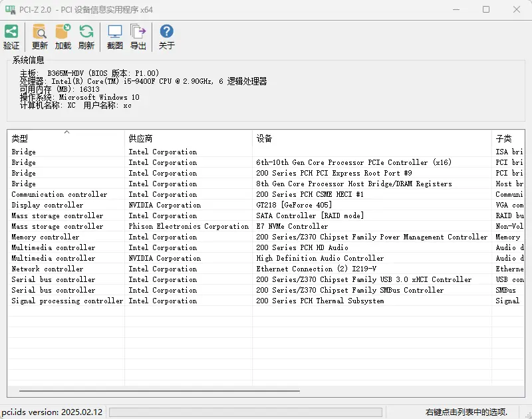Select the PCIe Controller (x16) row

(266, 162)
